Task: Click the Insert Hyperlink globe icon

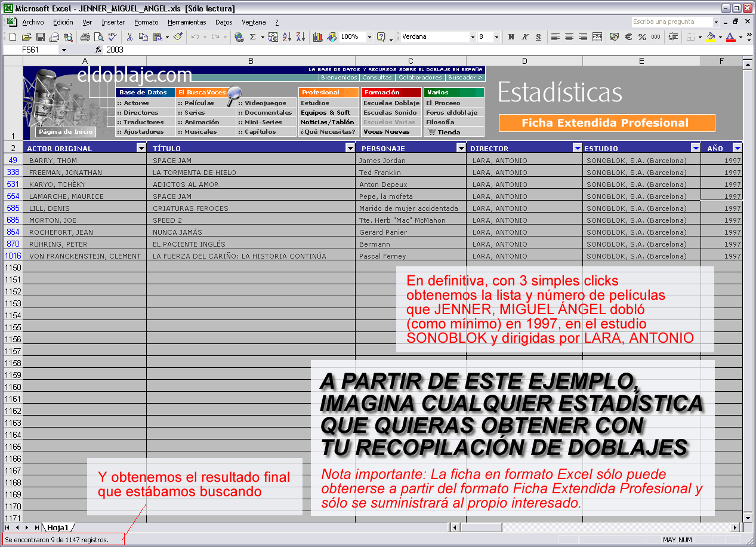Action: pos(239,37)
